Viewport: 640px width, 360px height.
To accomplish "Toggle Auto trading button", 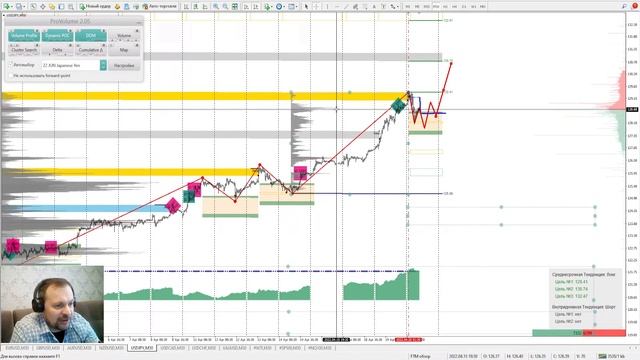I will point(160,7).
